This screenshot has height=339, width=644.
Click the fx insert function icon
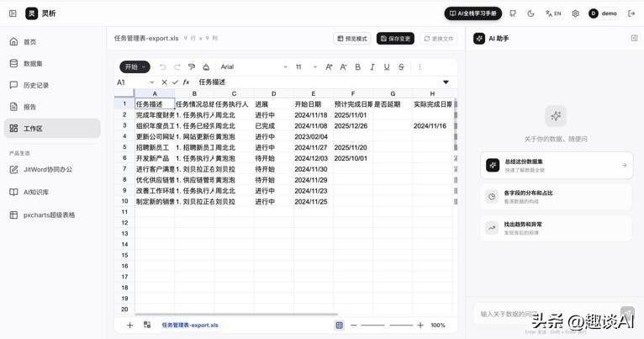(x=186, y=82)
